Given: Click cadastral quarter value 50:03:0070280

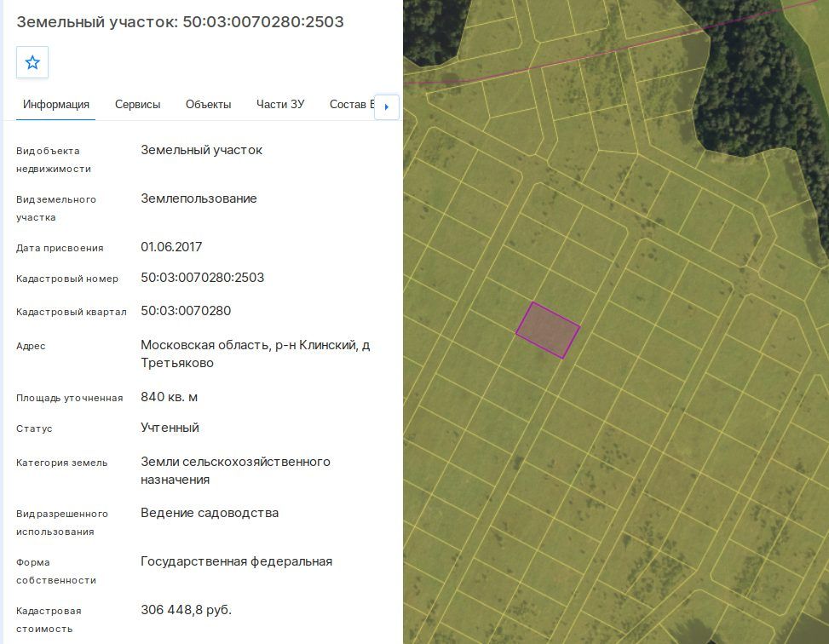Looking at the screenshot, I should (186, 310).
